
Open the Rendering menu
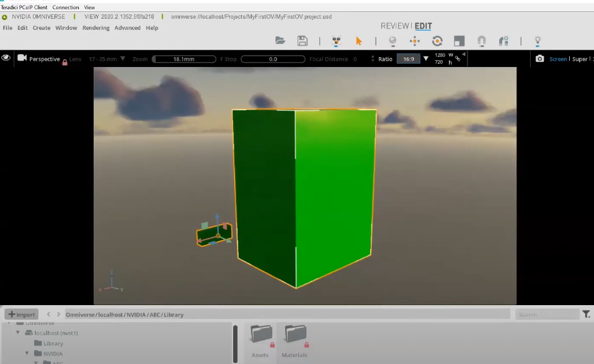96,28
